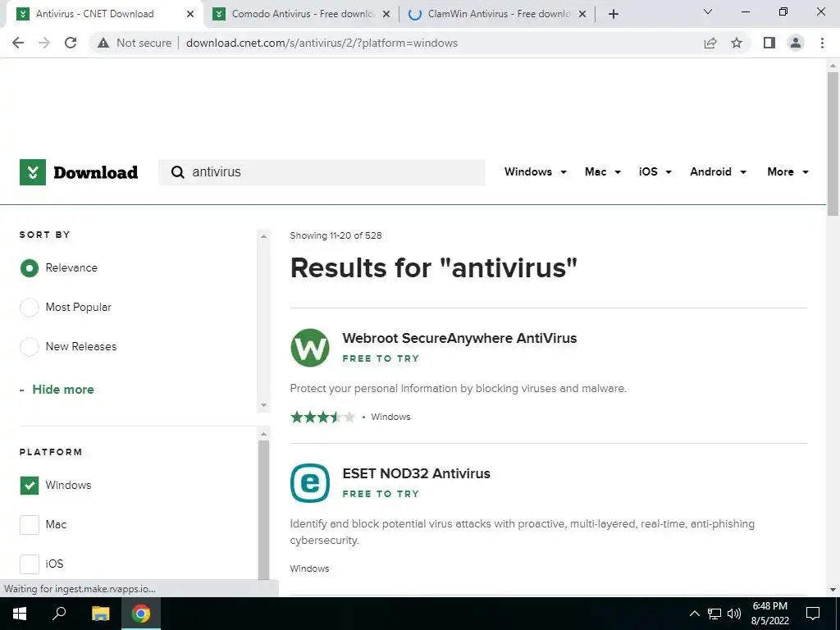Open Windows Start menu
Viewport: 840px width, 630px height.
pos(20,614)
